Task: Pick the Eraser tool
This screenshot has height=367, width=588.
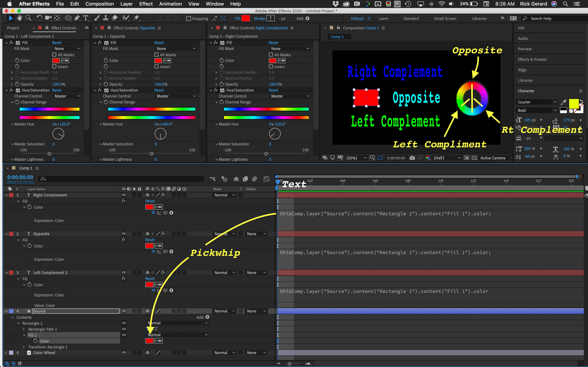Action: pos(114,18)
